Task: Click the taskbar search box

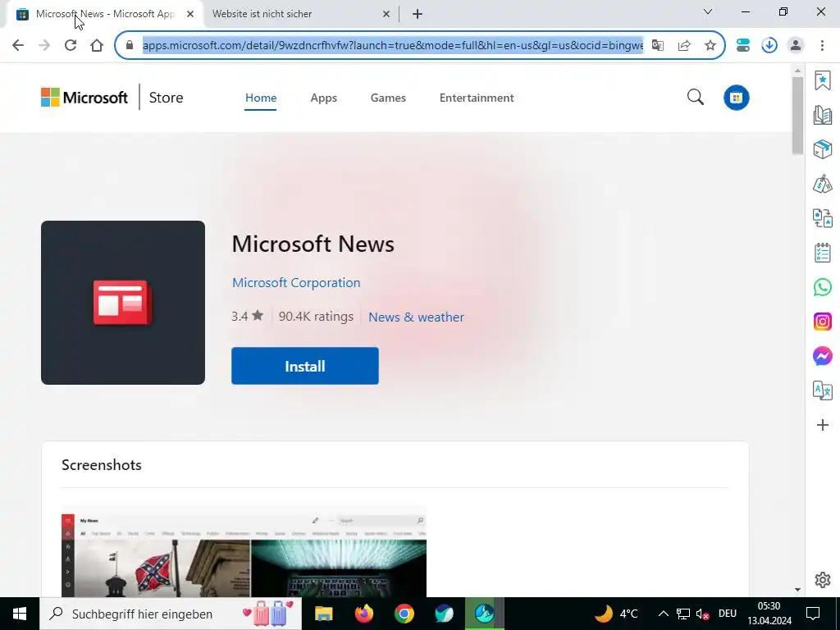Action: [171, 614]
